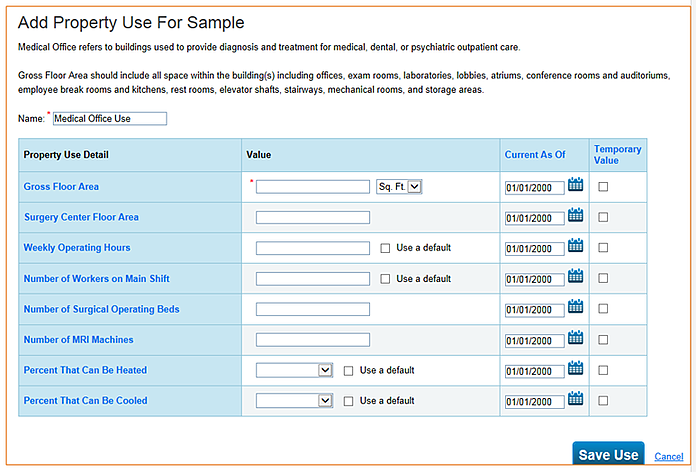Click the Surgery Center Floor Area label link
Screen dimensions: 696x472
point(81,217)
